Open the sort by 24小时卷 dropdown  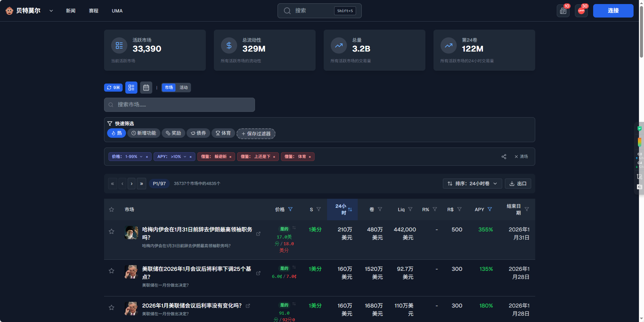pyautogui.click(x=472, y=184)
